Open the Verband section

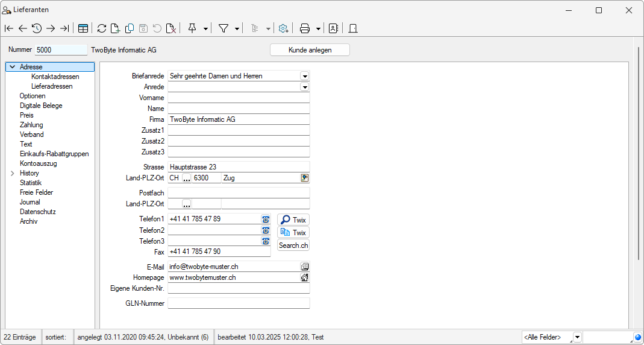coord(31,135)
